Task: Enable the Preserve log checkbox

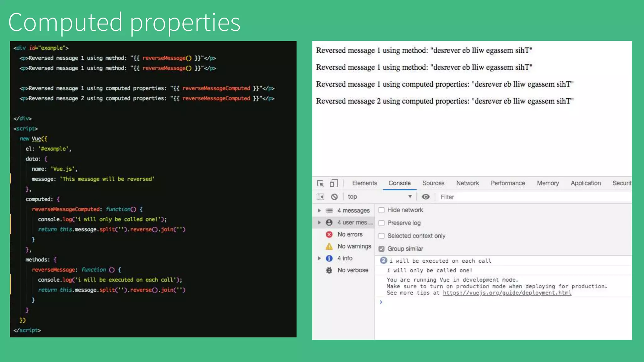Action: click(x=381, y=223)
